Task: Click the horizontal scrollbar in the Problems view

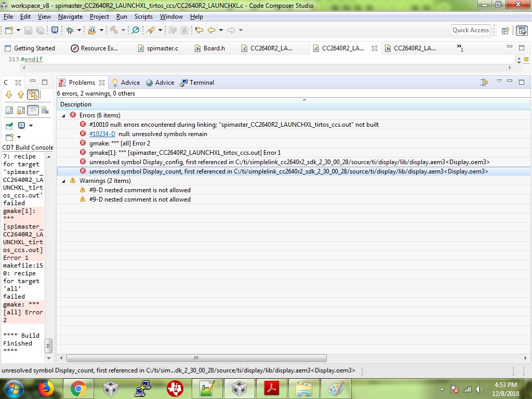Action: 195,358
